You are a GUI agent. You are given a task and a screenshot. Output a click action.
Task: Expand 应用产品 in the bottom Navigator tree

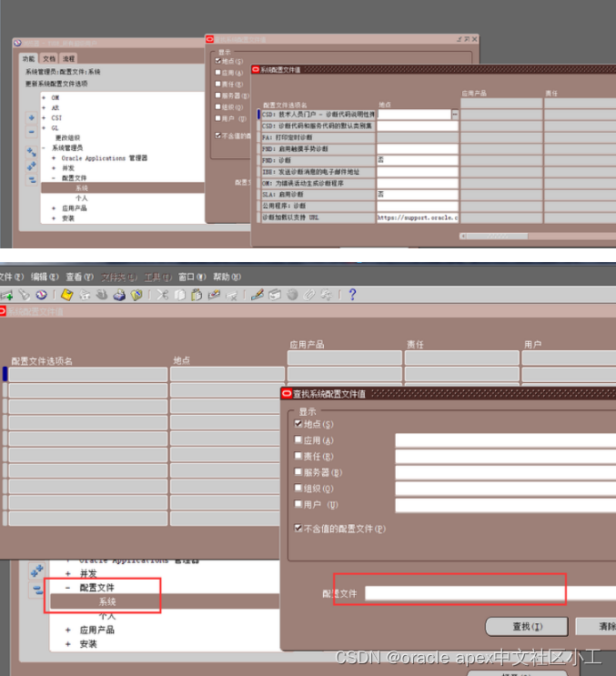67,630
